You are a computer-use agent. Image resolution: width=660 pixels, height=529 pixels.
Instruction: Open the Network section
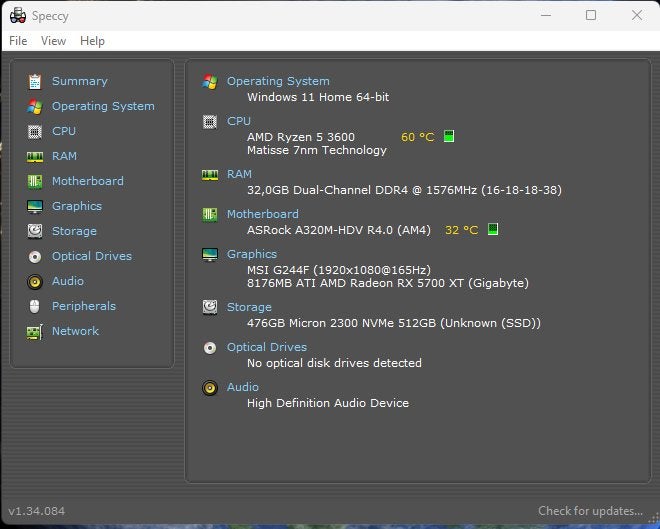click(x=75, y=331)
